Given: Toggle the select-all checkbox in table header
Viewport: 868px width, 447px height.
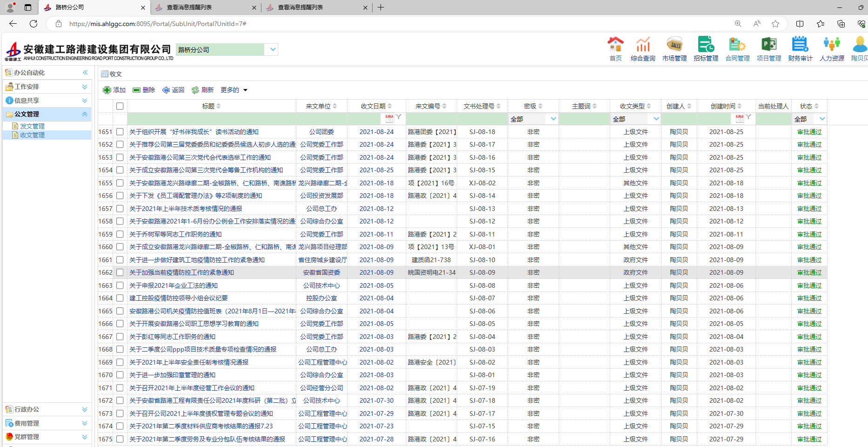Looking at the screenshot, I should tap(120, 106).
